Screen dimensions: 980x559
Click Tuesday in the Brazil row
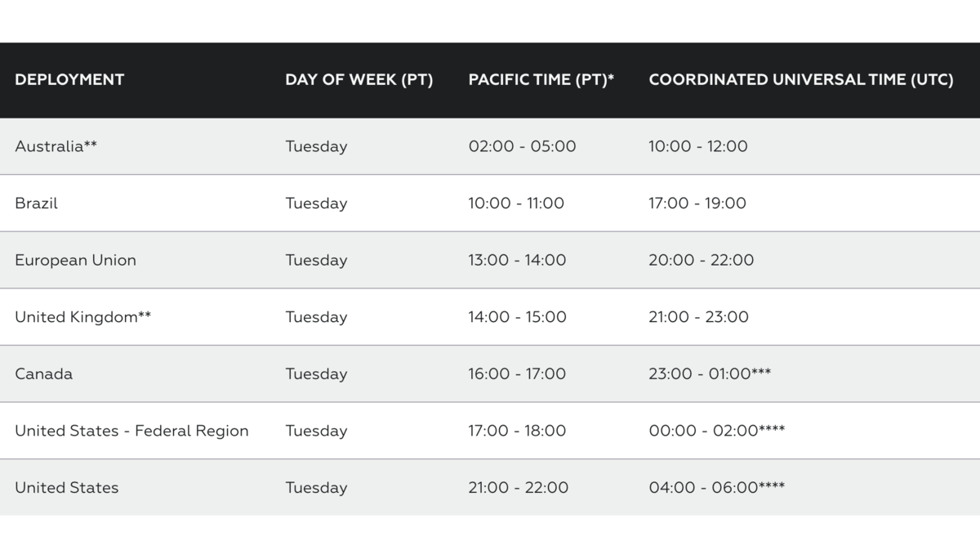[x=316, y=203]
